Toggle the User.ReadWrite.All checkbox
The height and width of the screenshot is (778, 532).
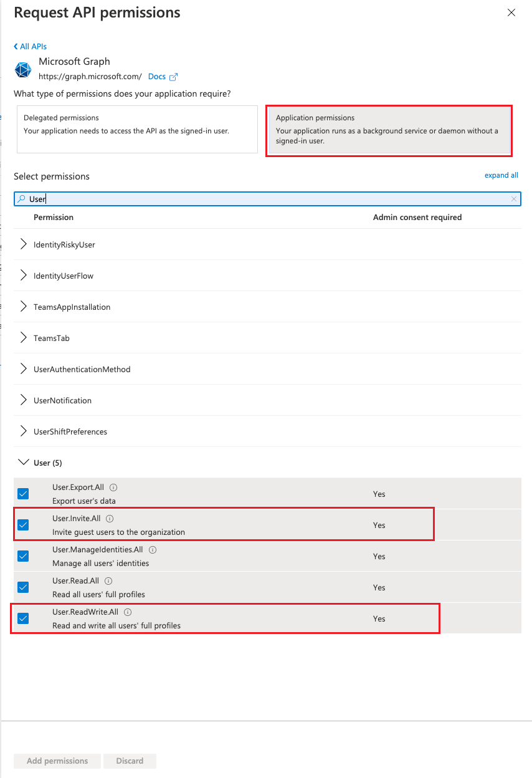(x=23, y=618)
